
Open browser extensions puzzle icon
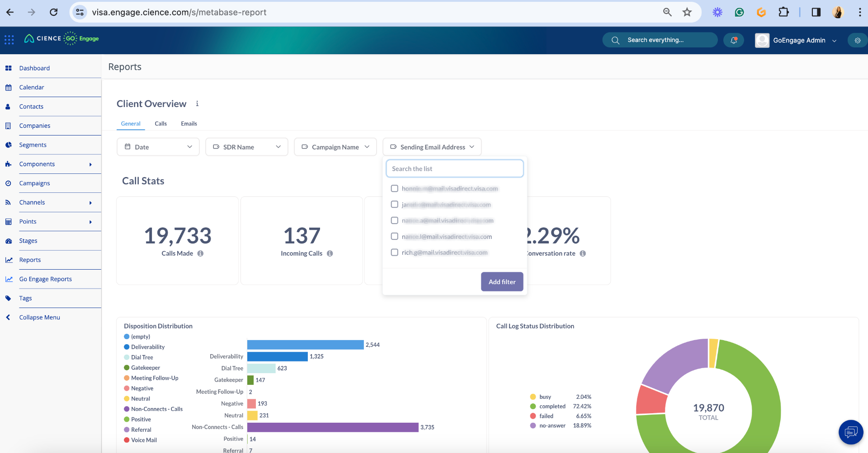[783, 12]
